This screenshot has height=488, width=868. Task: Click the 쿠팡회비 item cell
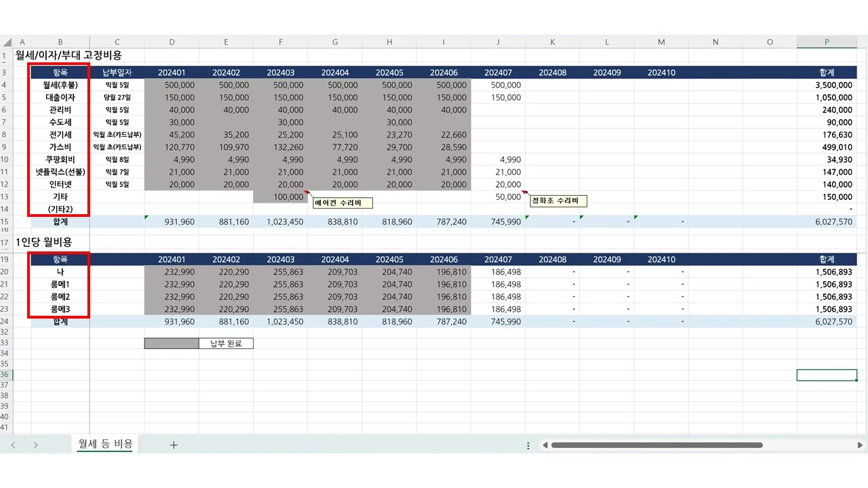[60, 159]
